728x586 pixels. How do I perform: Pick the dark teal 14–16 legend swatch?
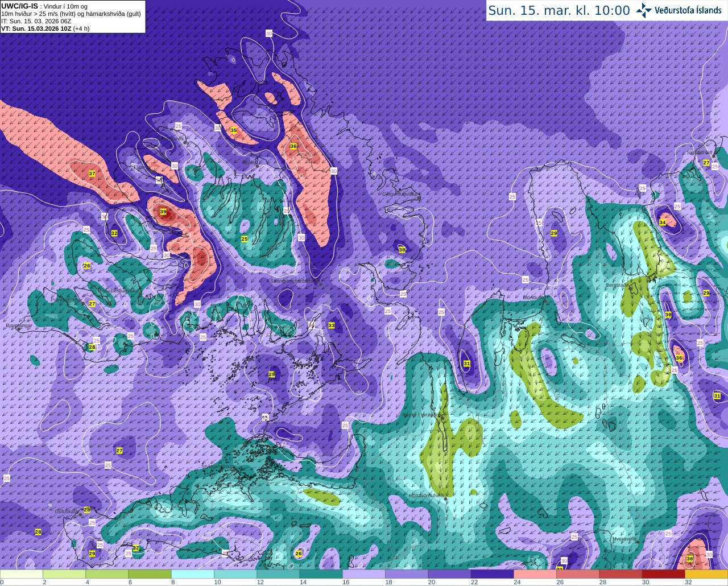tap(321, 574)
